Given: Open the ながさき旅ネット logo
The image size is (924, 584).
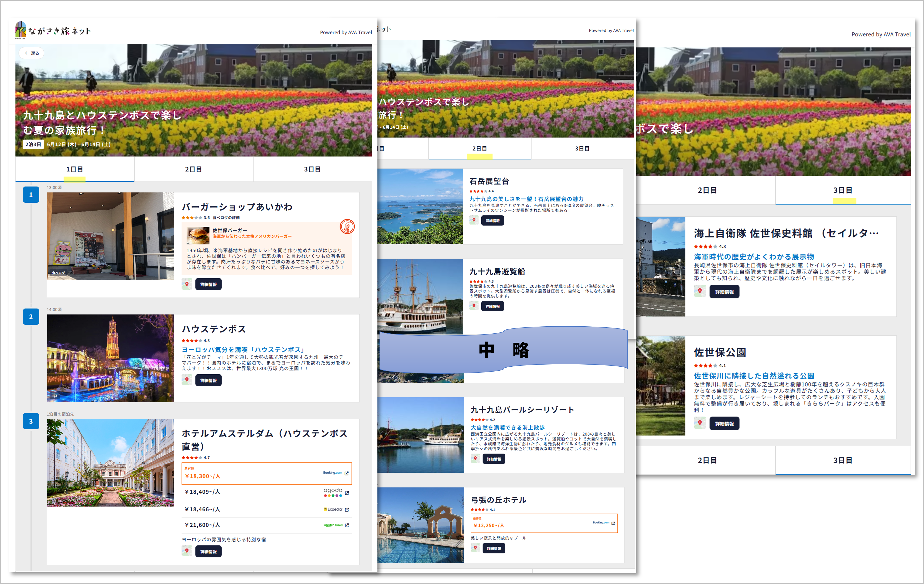Looking at the screenshot, I should 53,30.
